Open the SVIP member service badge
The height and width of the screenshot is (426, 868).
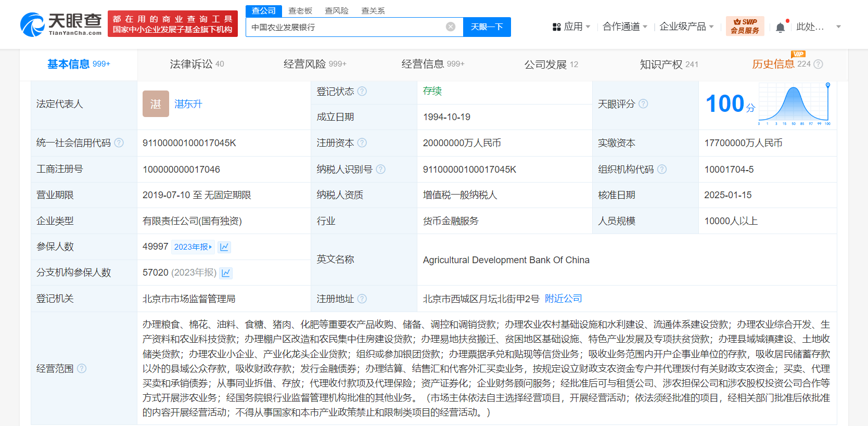(745, 26)
